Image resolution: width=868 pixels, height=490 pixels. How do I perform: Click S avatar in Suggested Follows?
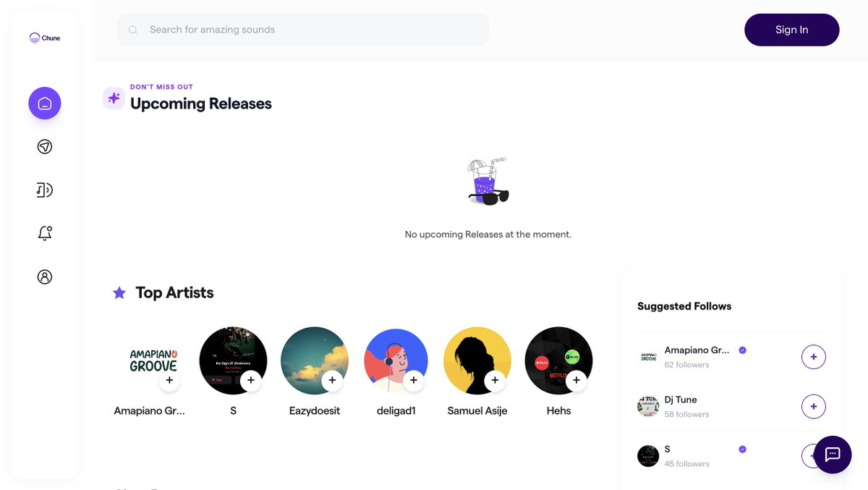pos(648,456)
